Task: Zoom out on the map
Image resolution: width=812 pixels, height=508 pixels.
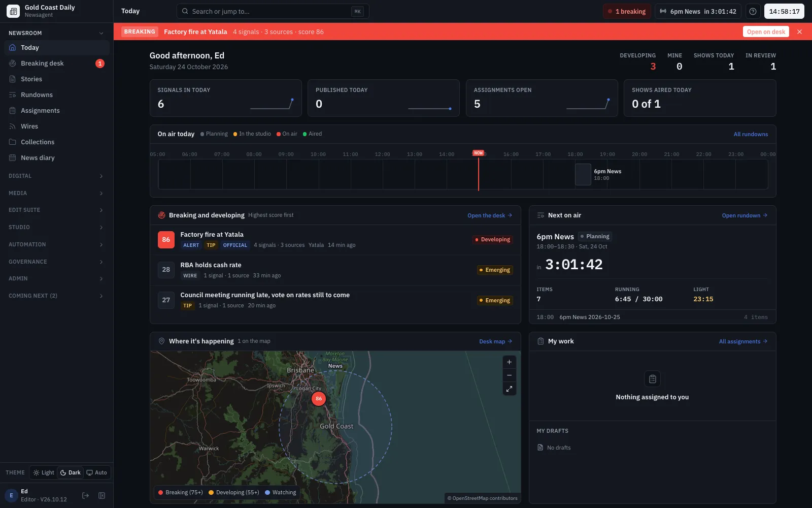Action: pyautogui.click(x=509, y=375)
